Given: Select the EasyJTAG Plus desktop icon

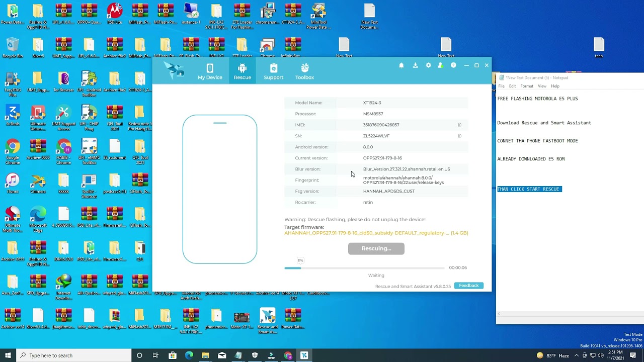Looking at the screenshot, I should pyautogui.click(x=13, y=84).
